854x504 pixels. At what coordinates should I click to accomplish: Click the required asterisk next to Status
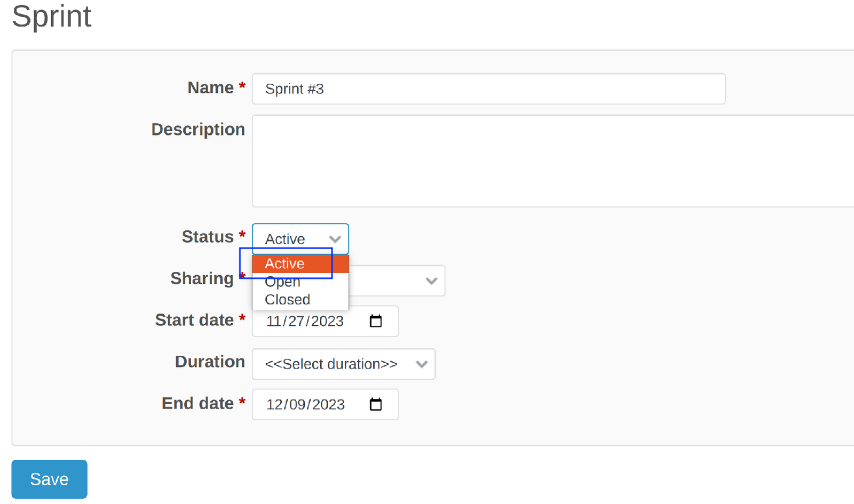pyautogui.click(x=242, y=235)
